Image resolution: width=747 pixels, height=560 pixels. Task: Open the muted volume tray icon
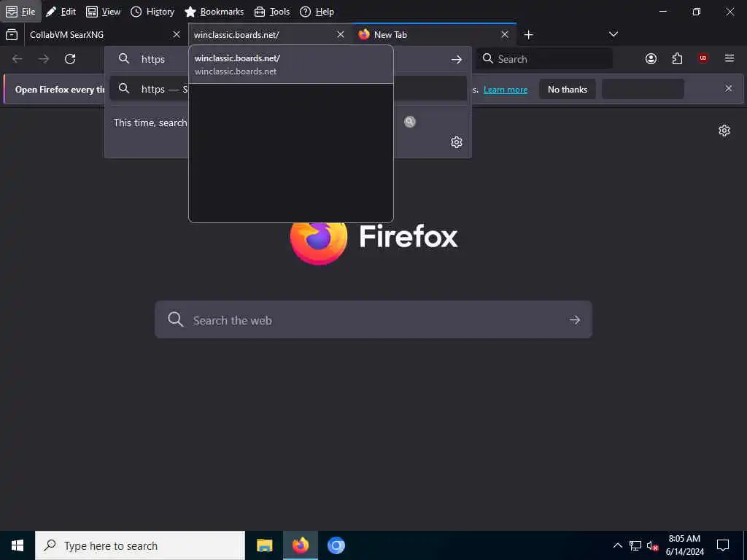click(x=652, y=545)
